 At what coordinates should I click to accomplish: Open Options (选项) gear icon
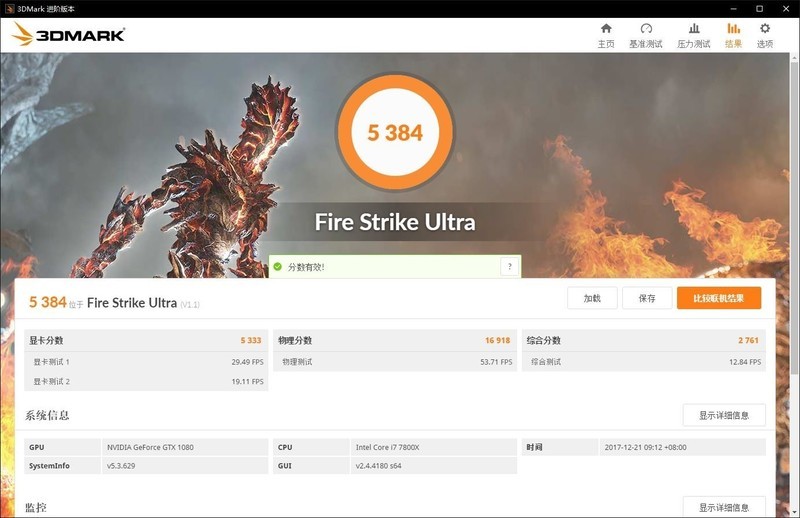[x=765, y=29]
